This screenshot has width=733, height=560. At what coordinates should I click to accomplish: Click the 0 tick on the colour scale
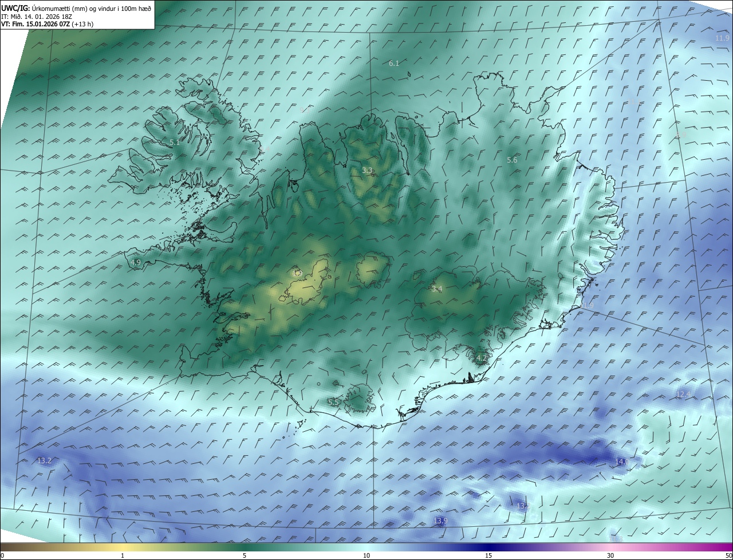point(2,555)
